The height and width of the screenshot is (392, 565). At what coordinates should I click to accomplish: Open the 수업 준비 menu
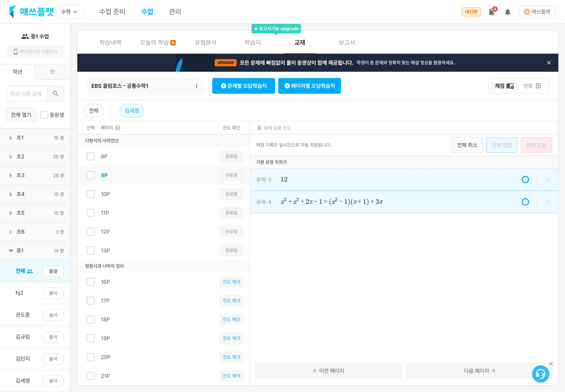tap(112, 12)
